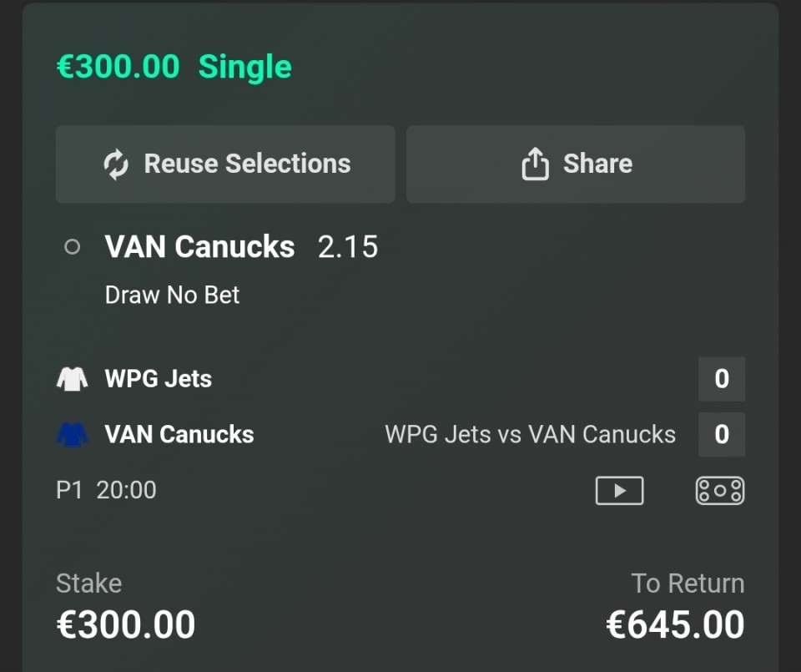Open the live stream video icon
Image resolution: width=801 pixels, height=672 pixels.
click(x=619, y=490)
